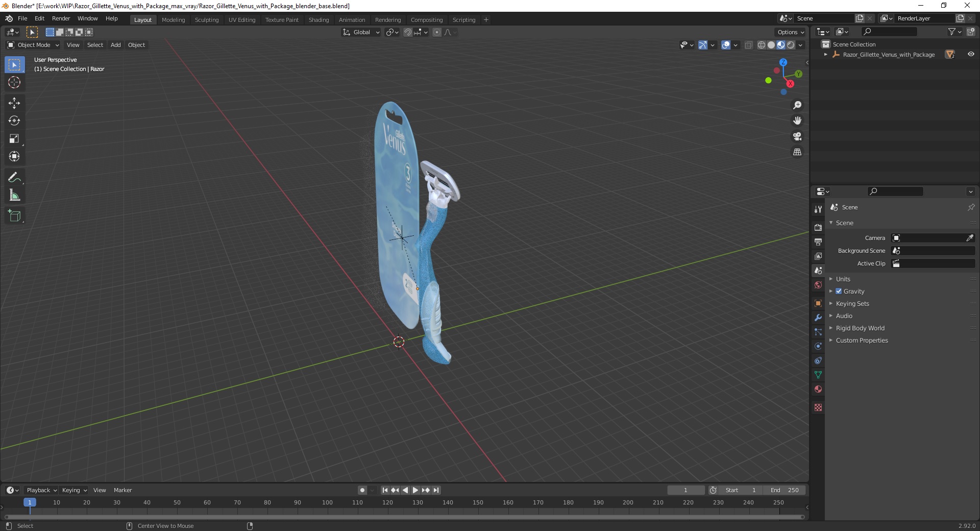
Task: Select the Cursor tool in toolbar
Action: (14, 82)
